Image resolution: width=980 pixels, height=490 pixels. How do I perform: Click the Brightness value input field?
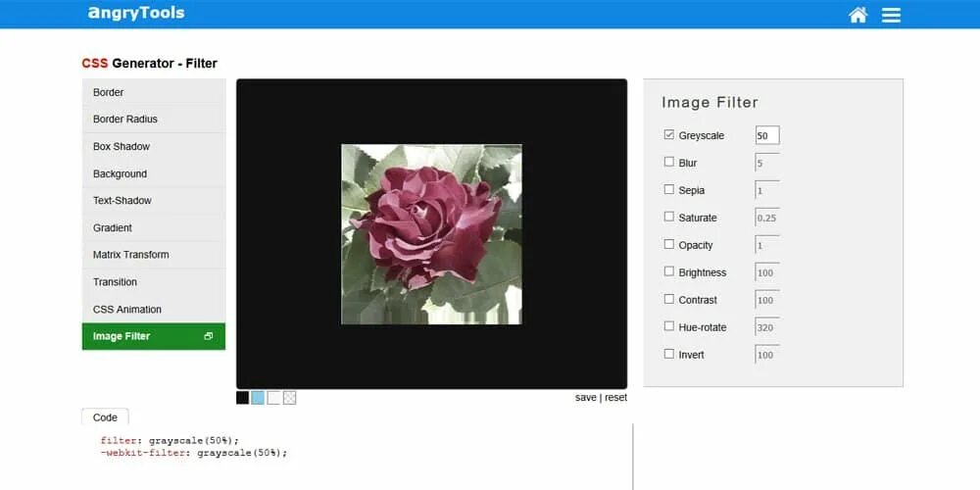[x=767, y=272]
